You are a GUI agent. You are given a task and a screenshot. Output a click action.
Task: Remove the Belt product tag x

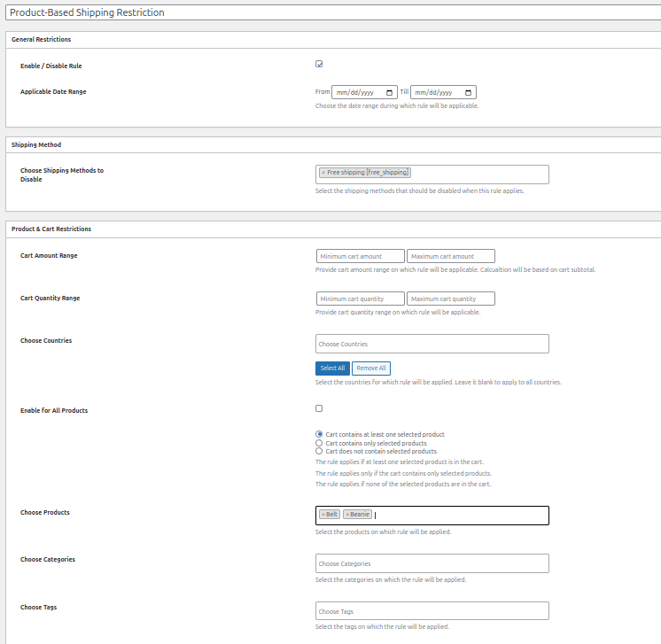pyautogui.click(x=323, y=515)
